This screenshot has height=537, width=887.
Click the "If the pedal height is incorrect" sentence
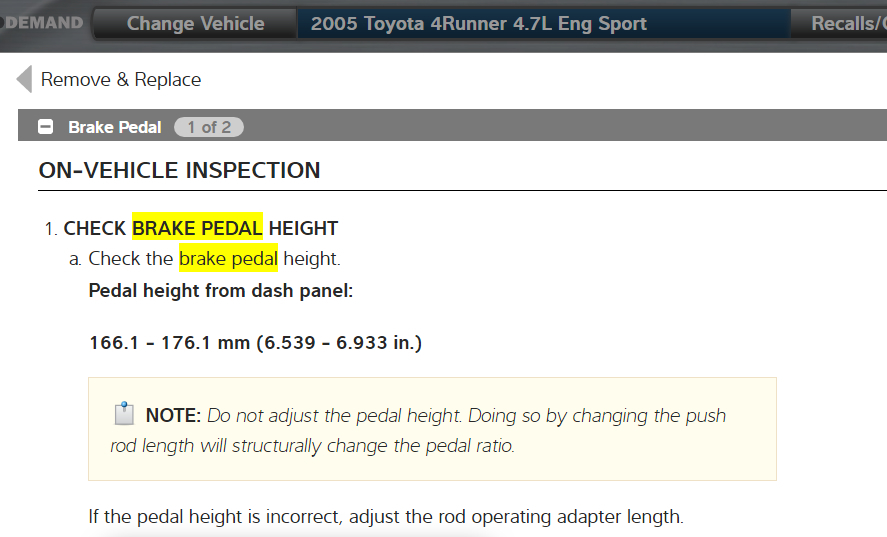pyautogui.click(x=385, y=517)
